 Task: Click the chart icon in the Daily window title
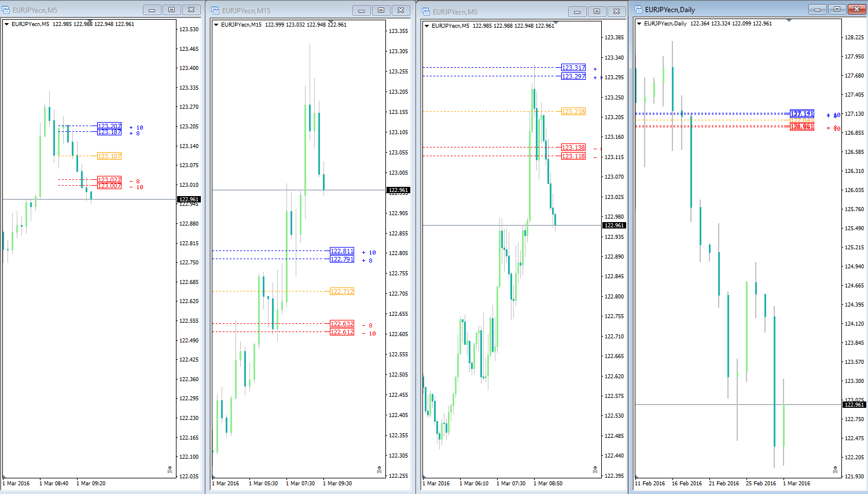coord(638,9)
